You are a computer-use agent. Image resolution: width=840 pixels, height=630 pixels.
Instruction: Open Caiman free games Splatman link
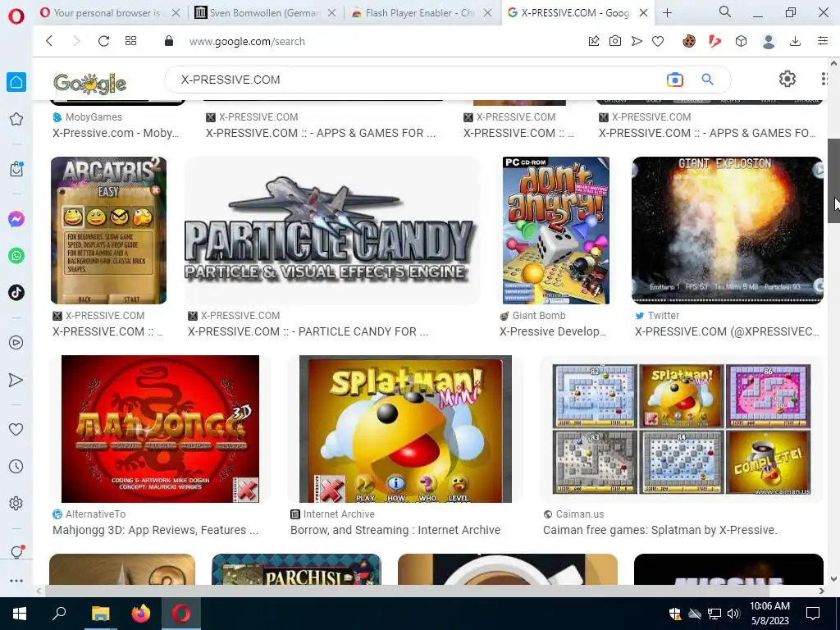click(660, 530)
